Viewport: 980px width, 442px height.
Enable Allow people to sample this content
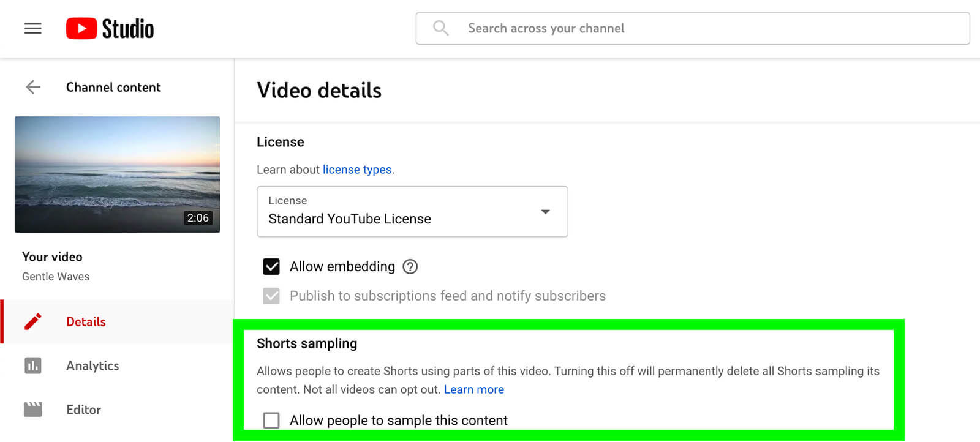(271, 421)
